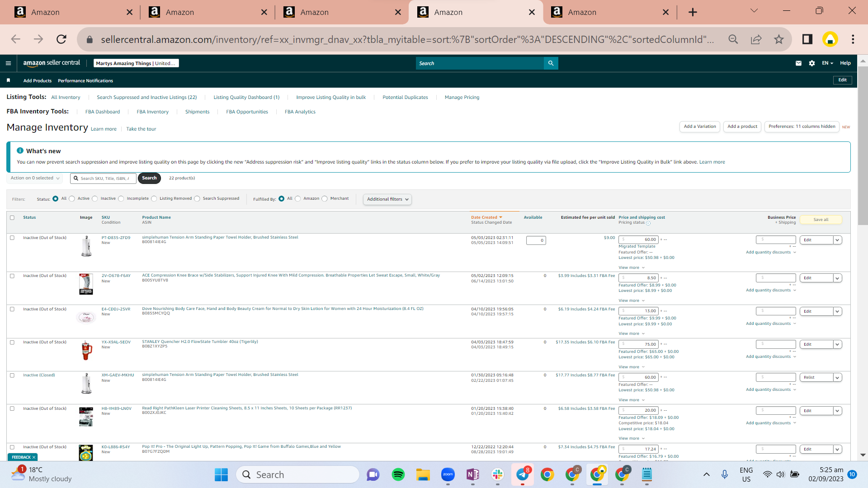Open File Explorer from the taskbar

pos(423,474)
